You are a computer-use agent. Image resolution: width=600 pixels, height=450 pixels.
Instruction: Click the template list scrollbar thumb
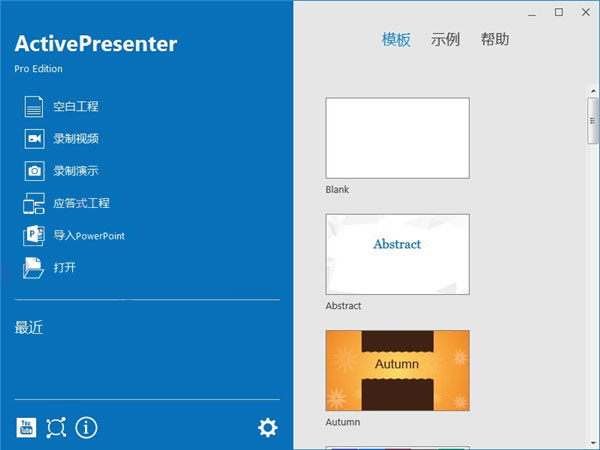click(593, 121)
